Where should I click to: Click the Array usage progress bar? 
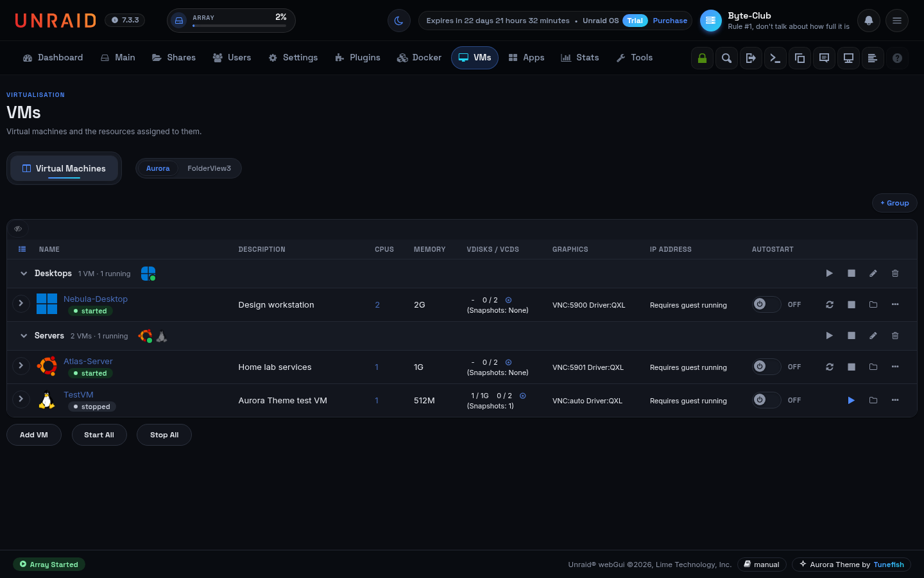coord(239,26)
